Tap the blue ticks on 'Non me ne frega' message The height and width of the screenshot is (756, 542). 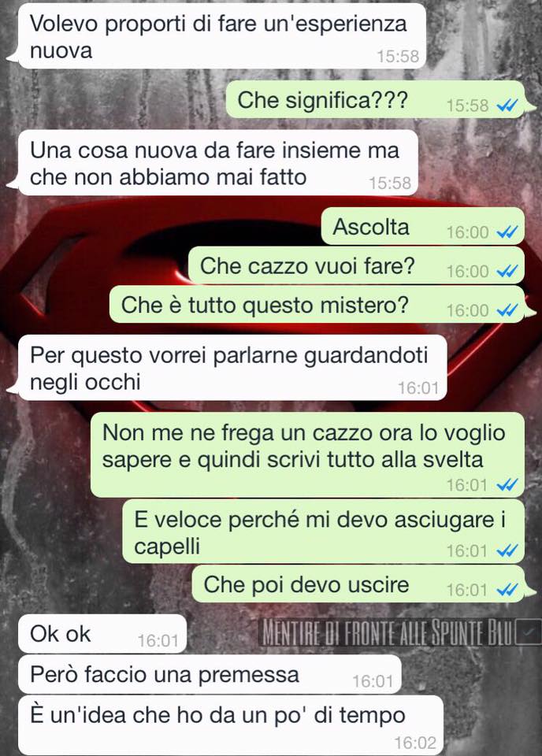pos(507,484)
